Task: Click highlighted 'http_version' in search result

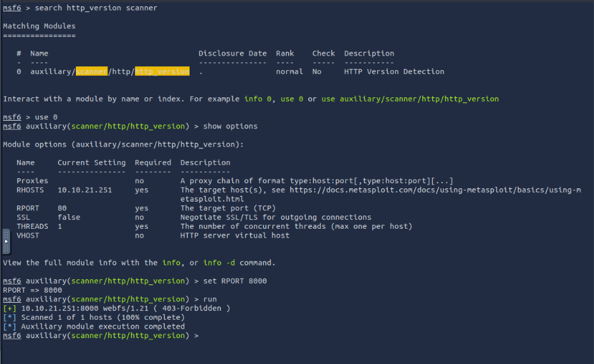Action: click(162, 71)
